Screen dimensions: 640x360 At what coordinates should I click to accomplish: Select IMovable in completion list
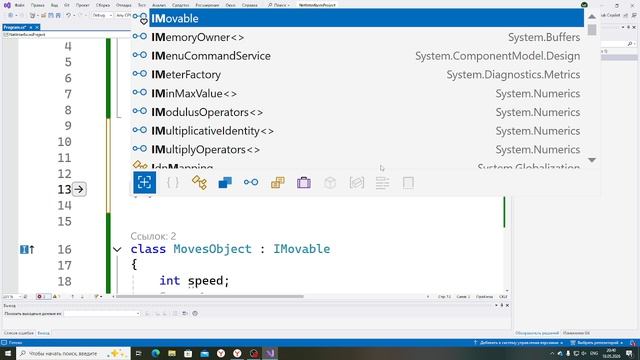(366, 18)
